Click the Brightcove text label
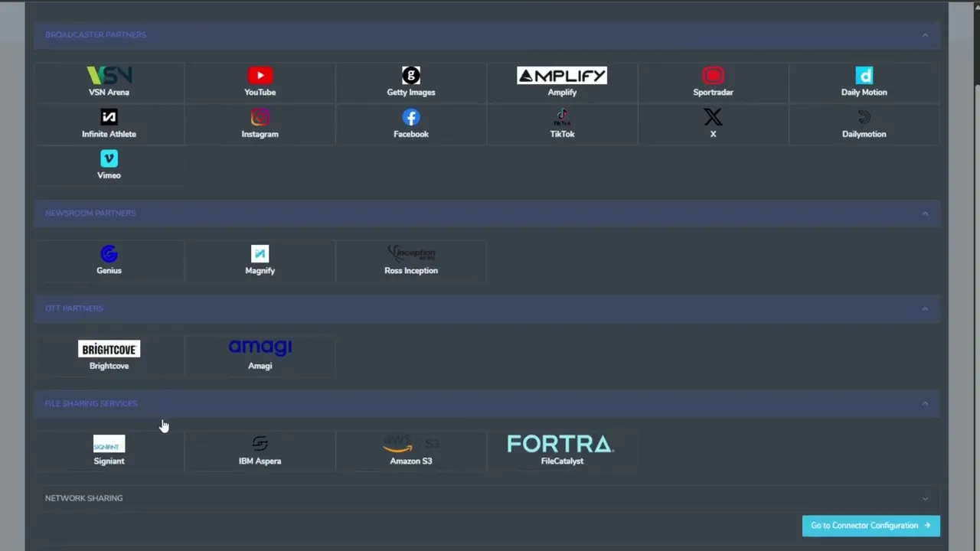The width and height of the screenshot is (980, 551). (x=109, y=366)
